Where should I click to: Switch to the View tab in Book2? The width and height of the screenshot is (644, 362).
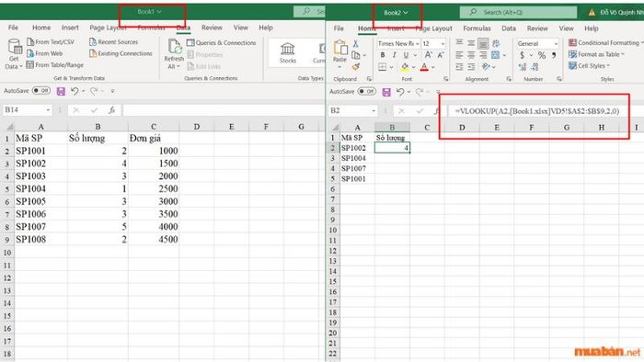click(x=566, y=28)
